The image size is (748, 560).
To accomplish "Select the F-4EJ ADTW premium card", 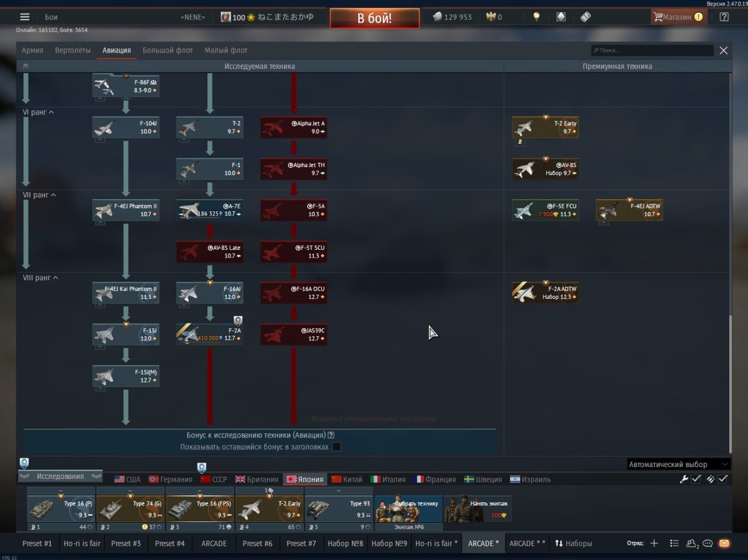I will (629, 210).
